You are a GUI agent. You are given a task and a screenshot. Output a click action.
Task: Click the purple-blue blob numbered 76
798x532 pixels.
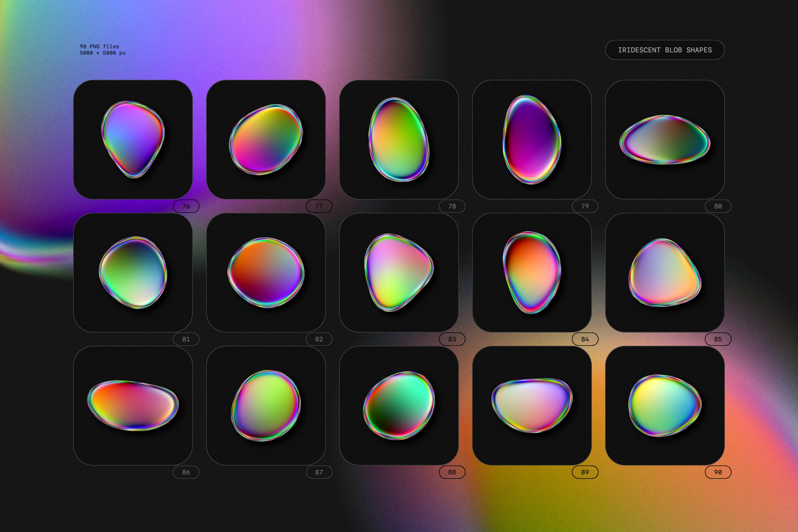(x=133, y=139)
